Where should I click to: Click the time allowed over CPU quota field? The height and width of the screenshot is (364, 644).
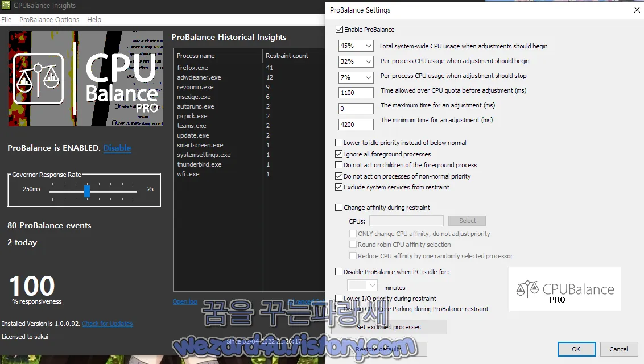pos(356,93)
